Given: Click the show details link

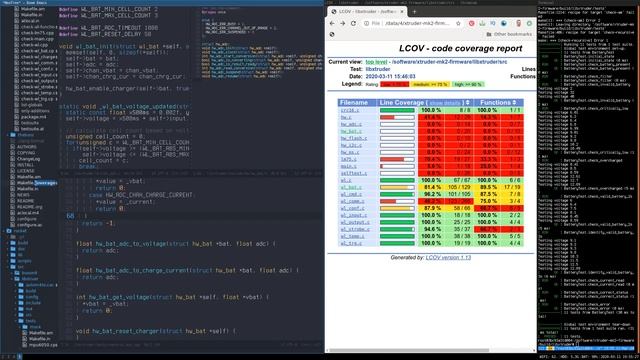Looking at the screenshot, I should click(445, 103).
